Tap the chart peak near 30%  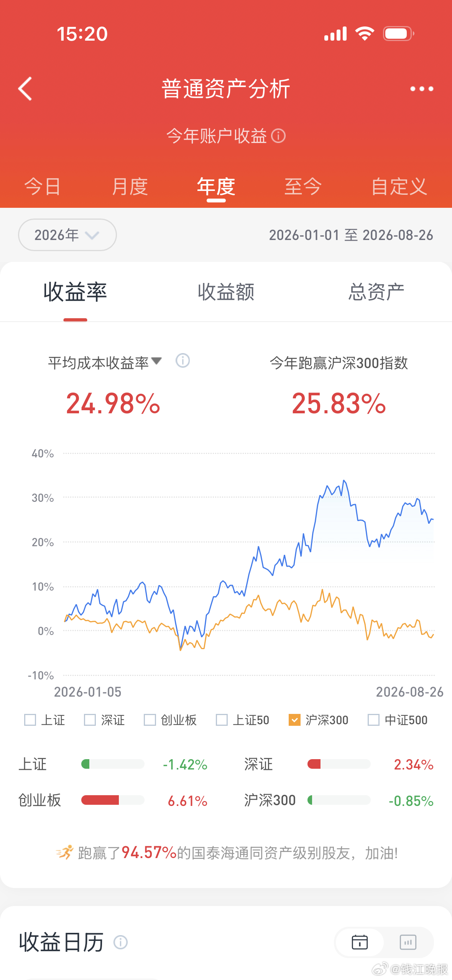pyautogui.click(x=344, y=481)
